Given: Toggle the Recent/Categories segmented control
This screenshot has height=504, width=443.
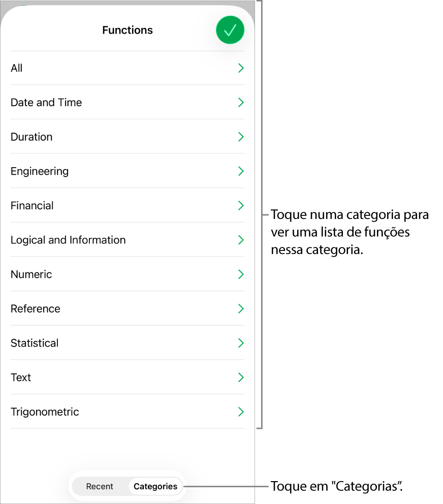Looking at the screenshot, I should (x=127, y=486).
